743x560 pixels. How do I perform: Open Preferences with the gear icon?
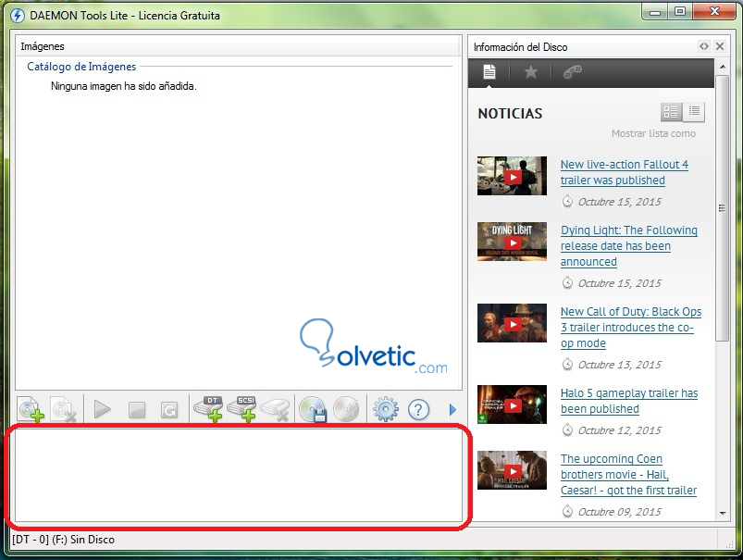pos(385,410)
